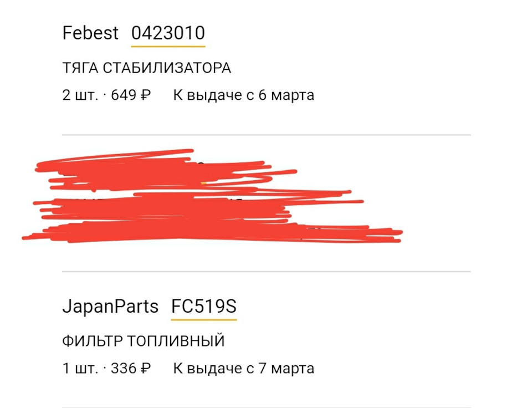Click "К выдаче с 6 марта" pickup date
The width and height of the screenshot is (532, 408).
coord(243,95)
